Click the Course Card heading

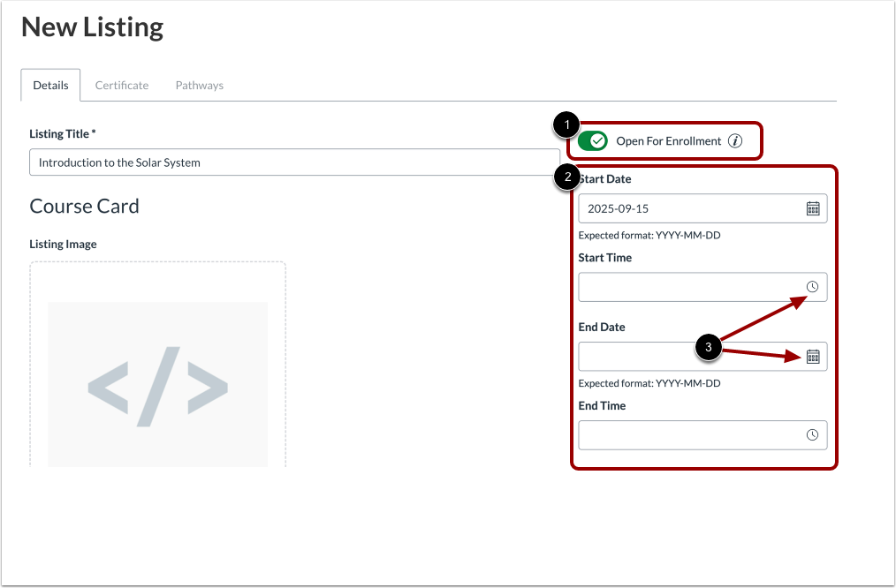tap(84, 206)
